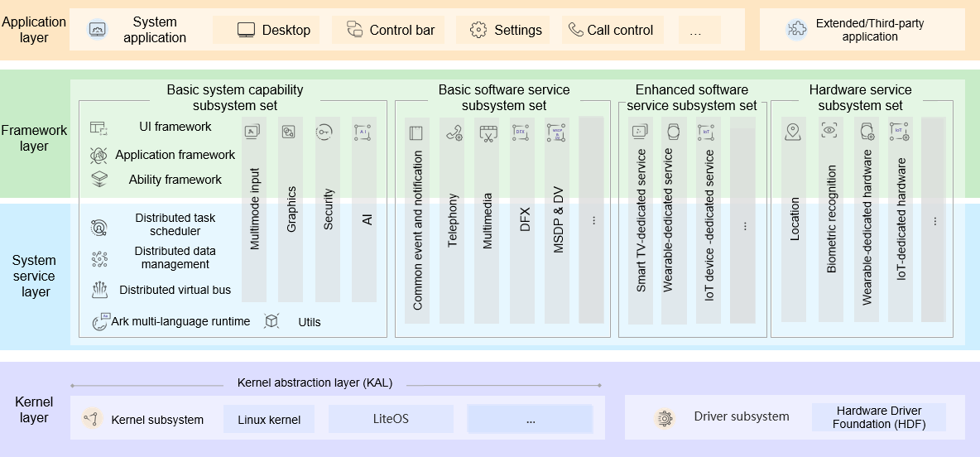Click the Settings gear icon

[x=478, y=31]
